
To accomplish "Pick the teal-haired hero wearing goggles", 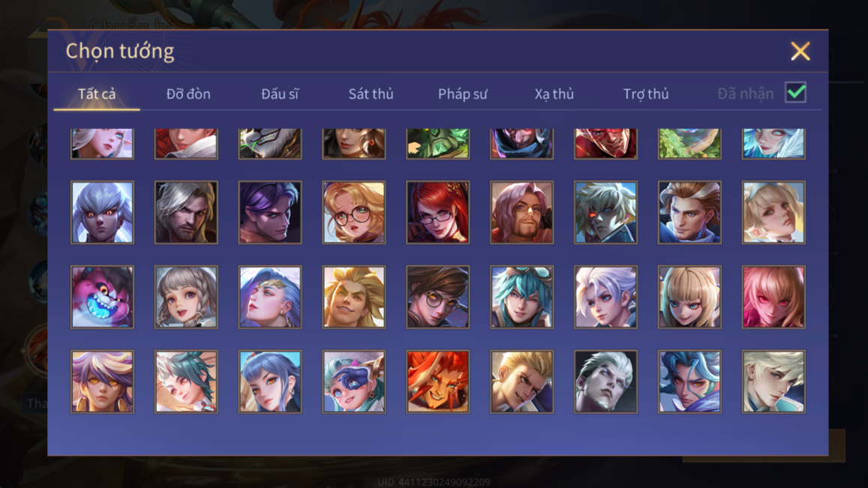I will (521, 297).
